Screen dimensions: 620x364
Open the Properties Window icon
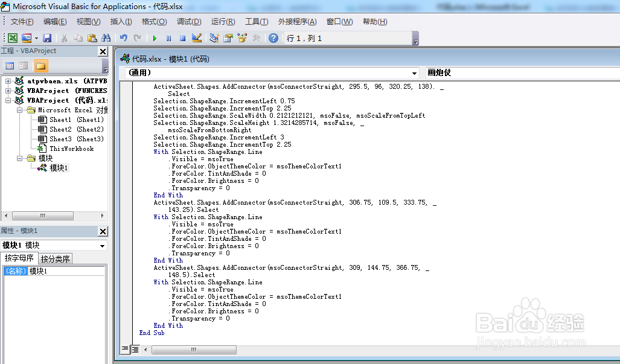click(228, 38)
